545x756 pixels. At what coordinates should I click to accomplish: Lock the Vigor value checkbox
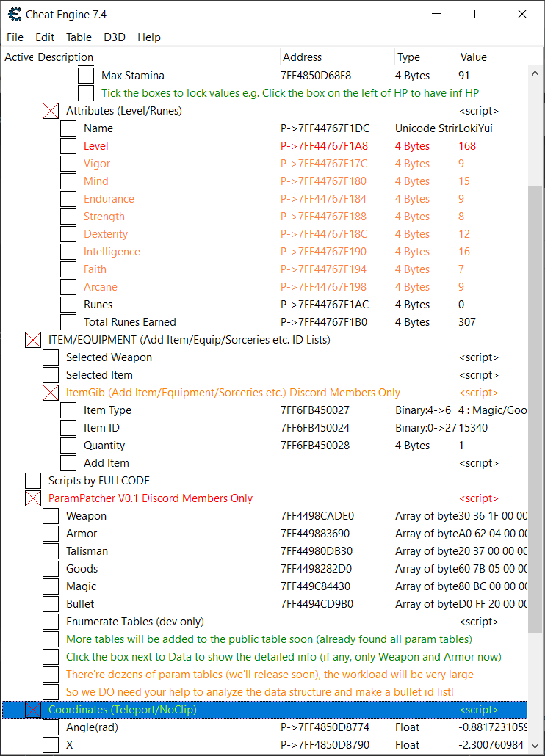point(68,164)
